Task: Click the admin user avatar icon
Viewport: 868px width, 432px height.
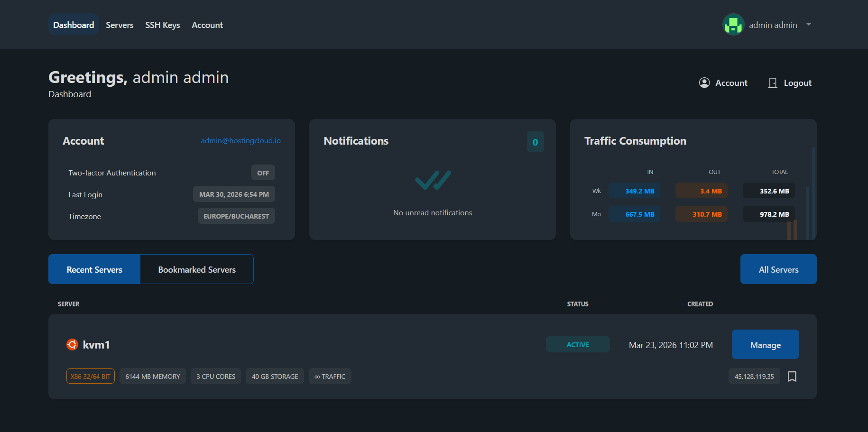Action: click(733, 25)
